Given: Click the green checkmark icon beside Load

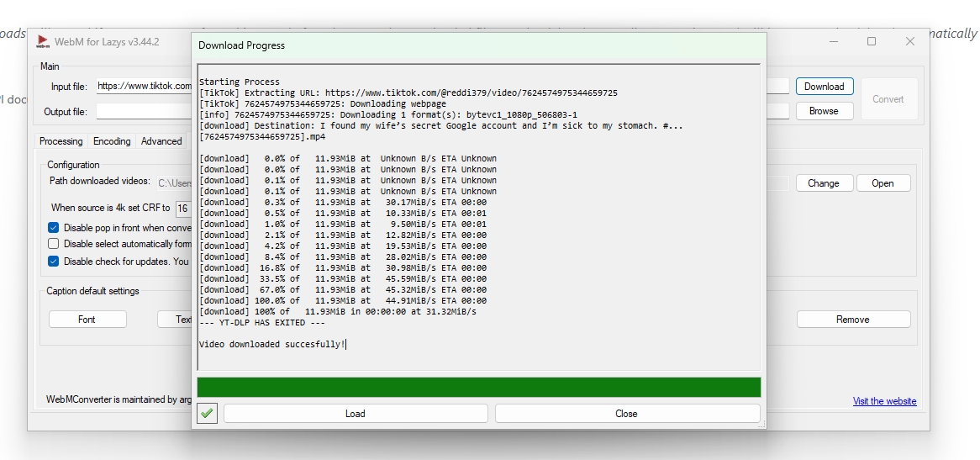Looking at the screenshot, I should (207, 413).
